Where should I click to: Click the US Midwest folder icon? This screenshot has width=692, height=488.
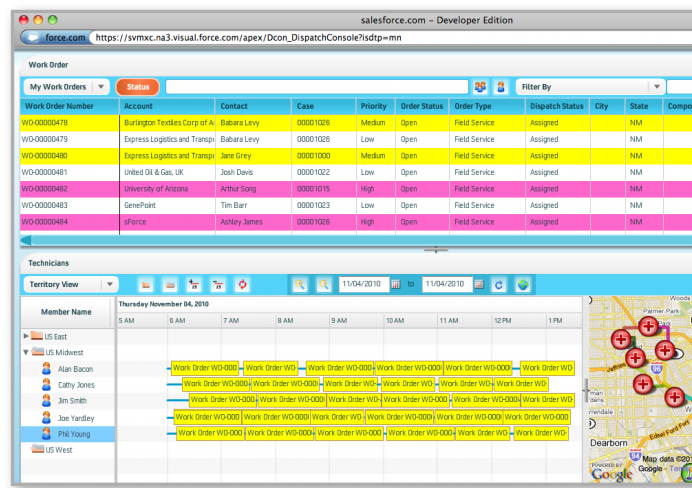(38, 352)
